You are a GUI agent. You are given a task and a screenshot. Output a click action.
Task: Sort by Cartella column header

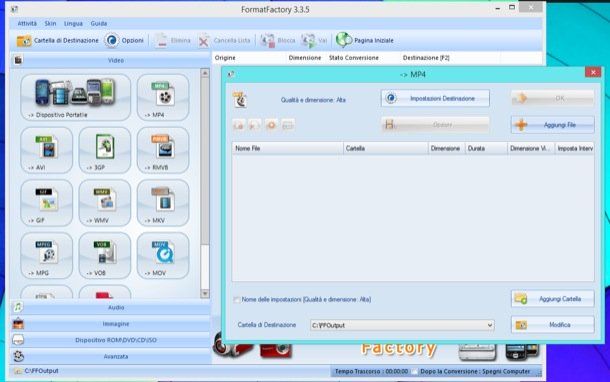tap(386, 148)
